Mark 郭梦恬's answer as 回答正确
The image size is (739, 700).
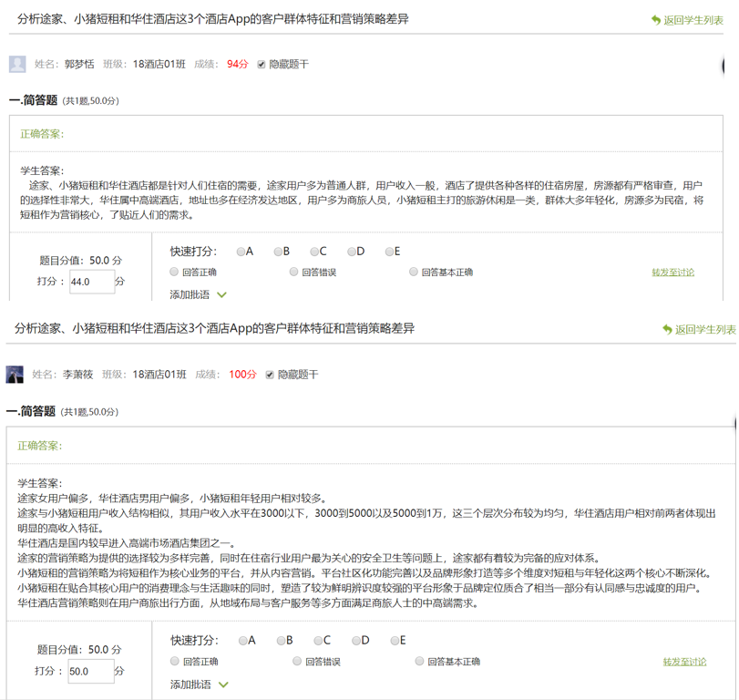pos(174,272)
